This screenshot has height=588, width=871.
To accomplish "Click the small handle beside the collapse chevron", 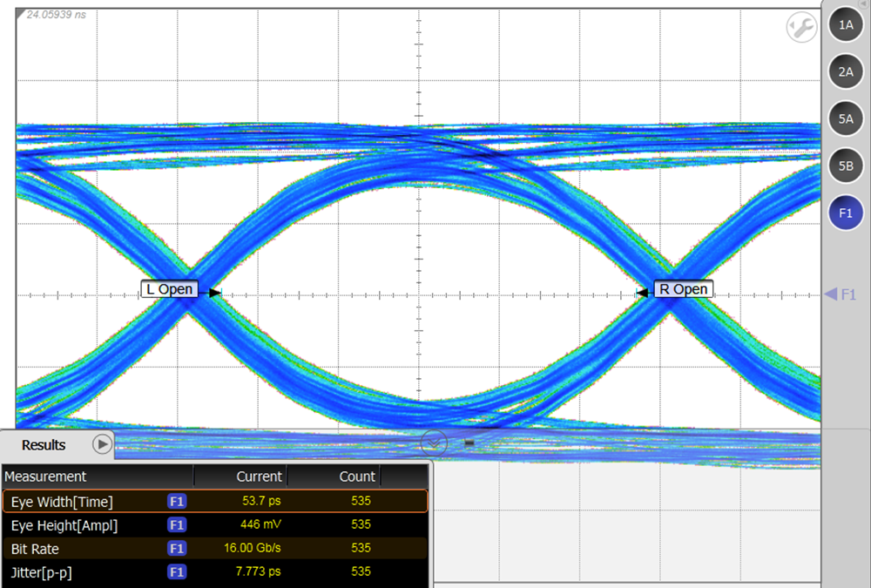I will point(469,443).
